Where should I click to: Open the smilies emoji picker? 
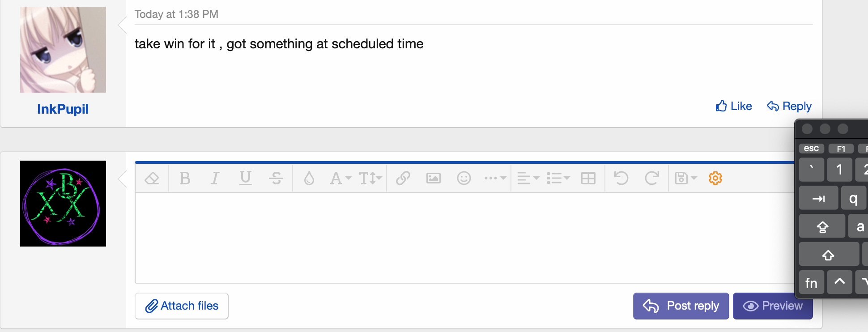464,179
